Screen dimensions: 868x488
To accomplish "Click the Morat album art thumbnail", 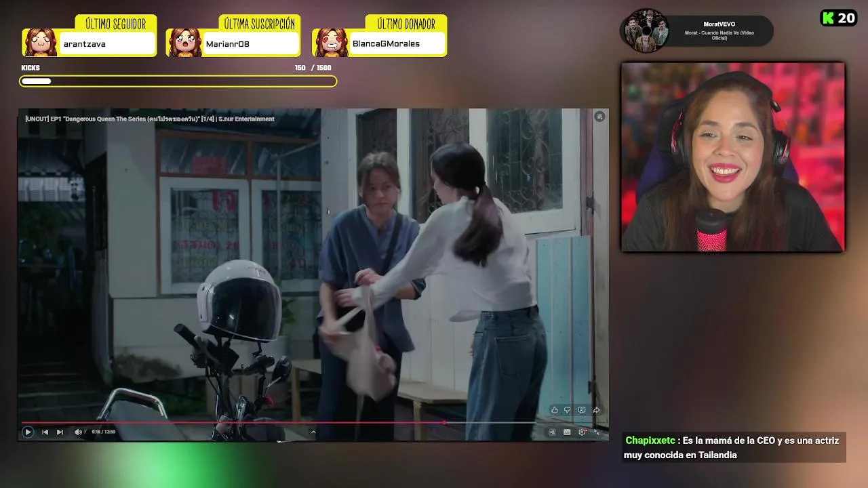I will (x=647, y=30).
